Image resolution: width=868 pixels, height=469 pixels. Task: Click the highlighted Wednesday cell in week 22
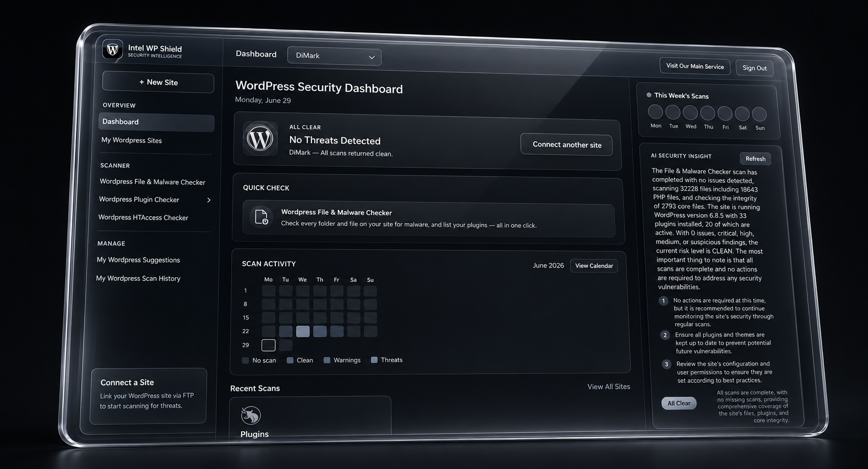click(x=303, y=332)
